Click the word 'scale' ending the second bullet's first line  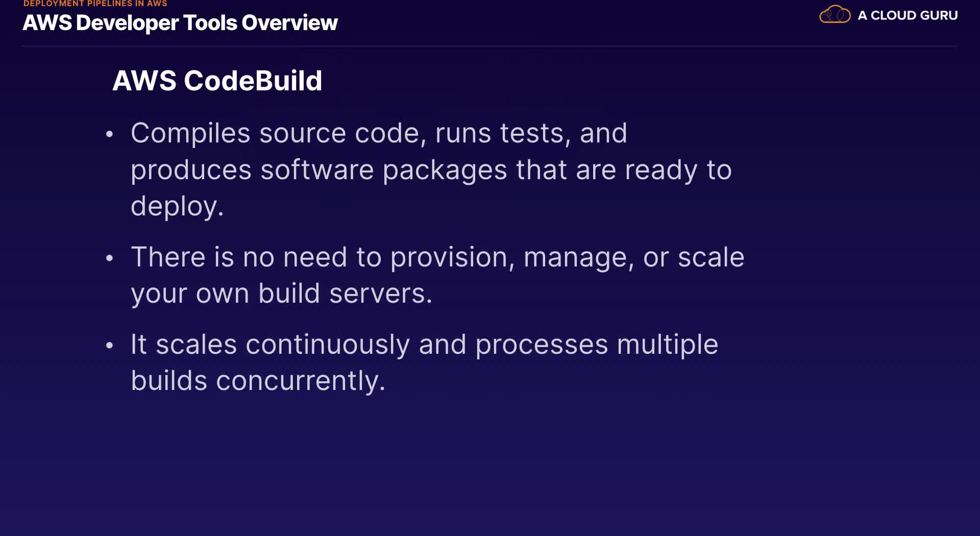710,257
